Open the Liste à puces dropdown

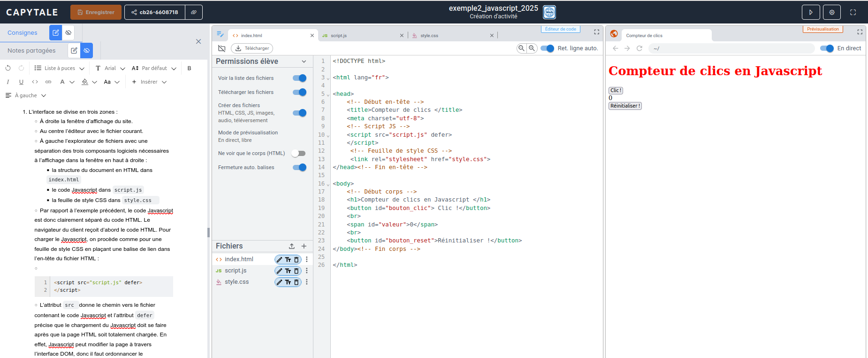[x=60, y=68]
